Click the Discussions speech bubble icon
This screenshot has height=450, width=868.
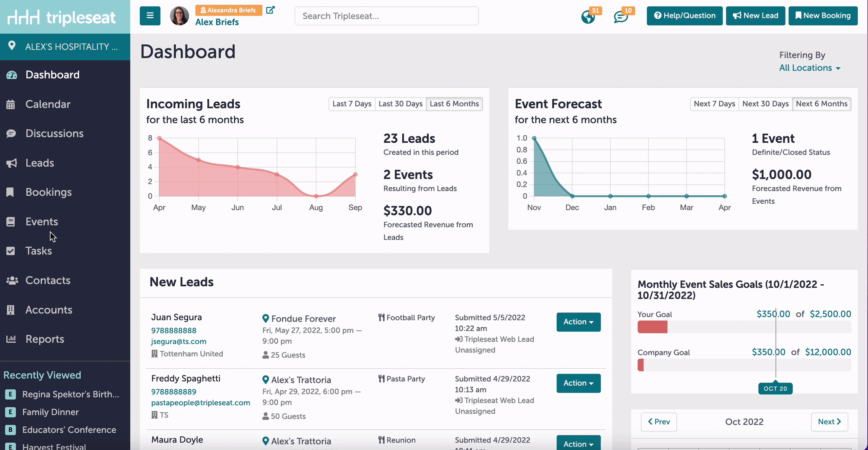(x=11, y=134)
